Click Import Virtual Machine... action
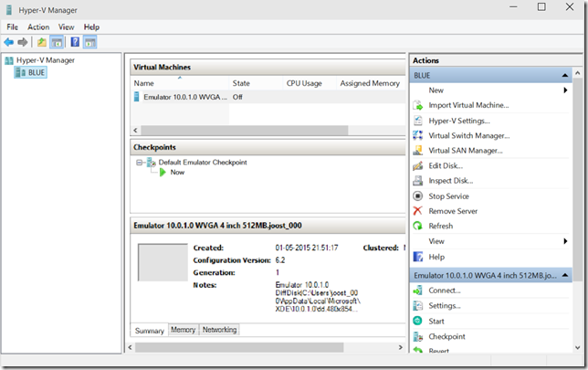This screenshot has height=370, width=588. pyautogui.click(x=468, y=105)
